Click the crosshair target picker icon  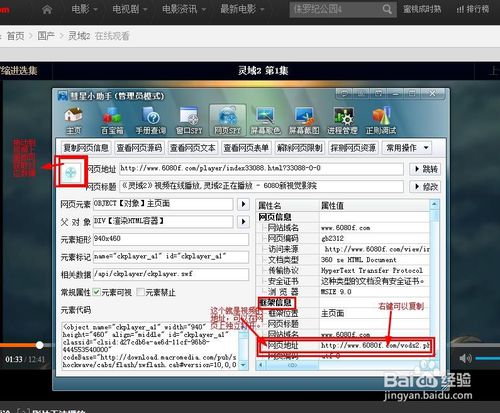(71, 172)
